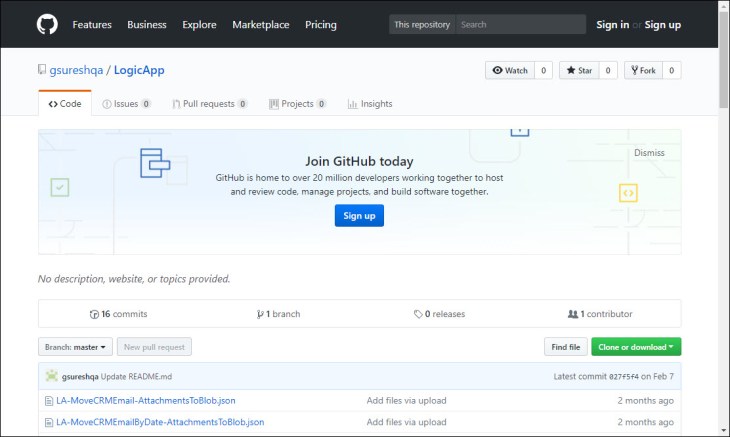
Task: Open the Code tab
Action: tap(65, 104)
